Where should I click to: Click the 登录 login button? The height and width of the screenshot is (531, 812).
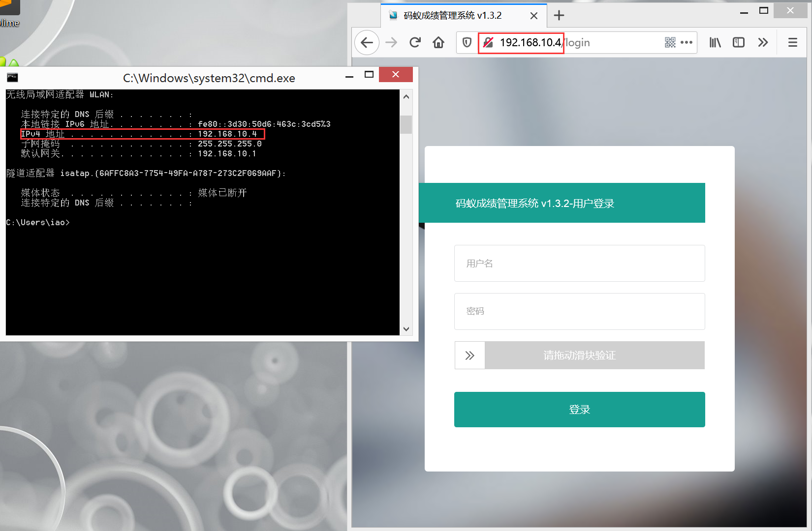[x=580, y=410]
